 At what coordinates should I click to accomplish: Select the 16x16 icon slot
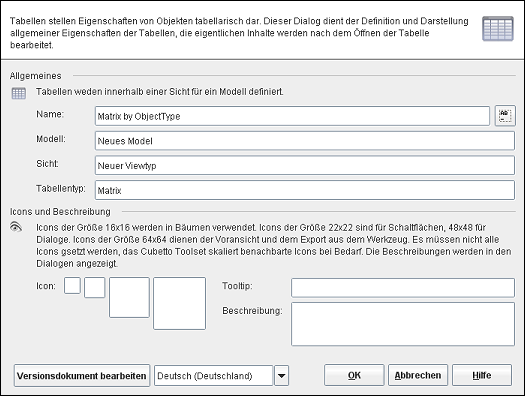pos(72,286)
